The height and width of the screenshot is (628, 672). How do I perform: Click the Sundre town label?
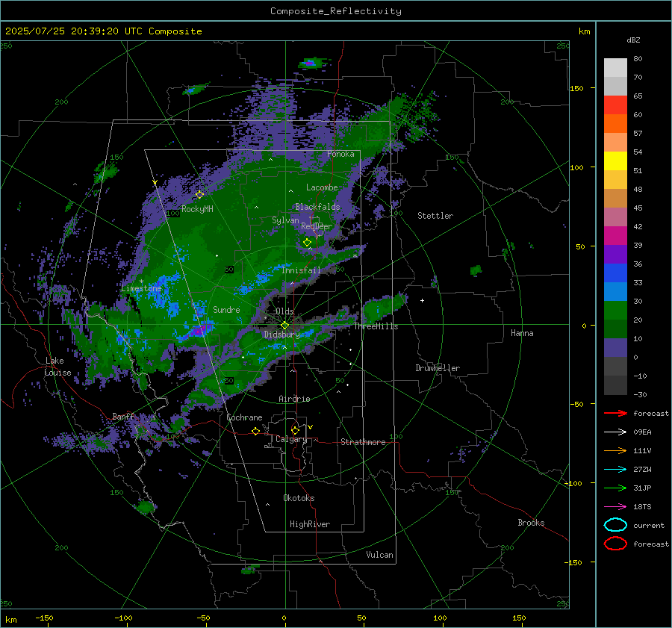click(x=226, y=309)
